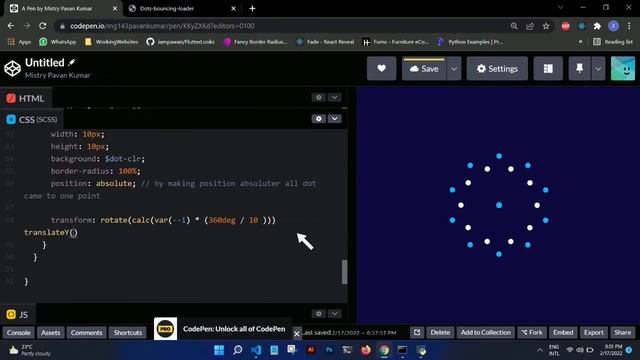
Task: Open pen Settings
Action: tap(497, 69)
